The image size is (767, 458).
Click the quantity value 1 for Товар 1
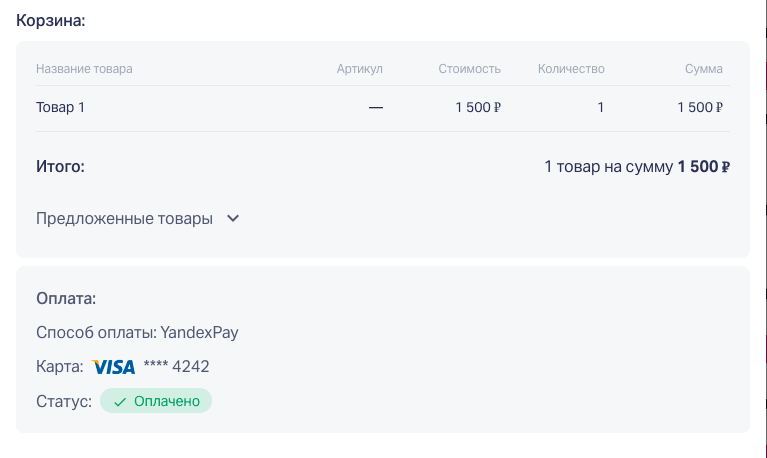click(601, 107)
